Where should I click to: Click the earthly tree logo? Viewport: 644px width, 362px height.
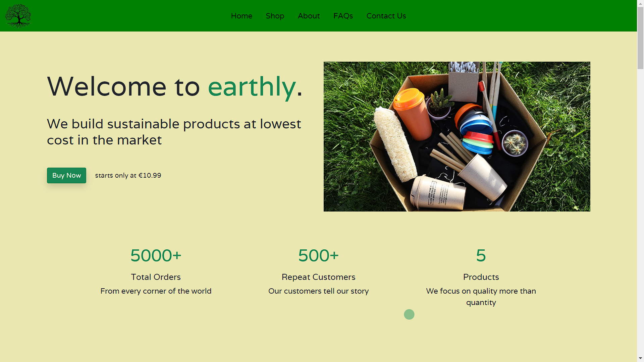point(18,16)
